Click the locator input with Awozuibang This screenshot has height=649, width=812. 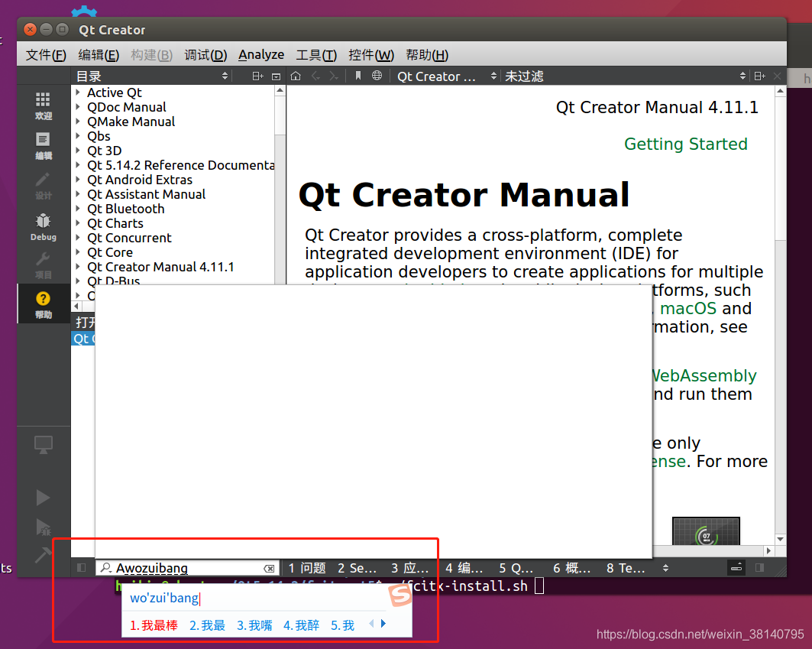(187, 568)
